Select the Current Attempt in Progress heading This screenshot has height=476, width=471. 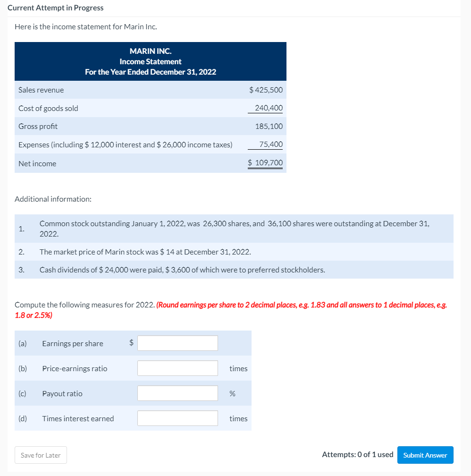pyautogui.click(x=55, y=8)
